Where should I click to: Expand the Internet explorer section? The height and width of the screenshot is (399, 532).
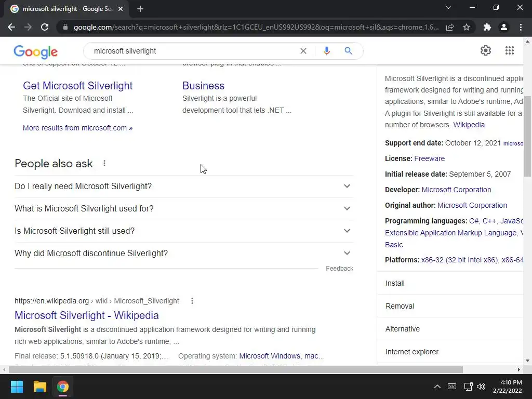point(450,352)
